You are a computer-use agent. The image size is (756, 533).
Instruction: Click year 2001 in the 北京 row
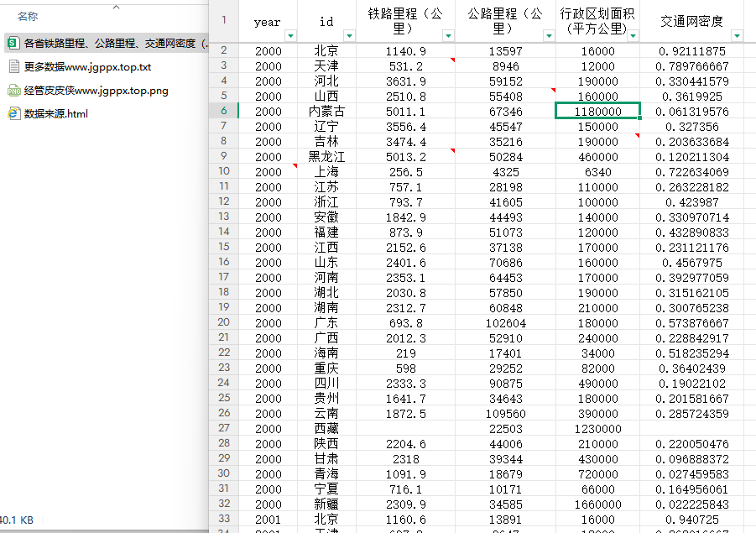point(268,519)
